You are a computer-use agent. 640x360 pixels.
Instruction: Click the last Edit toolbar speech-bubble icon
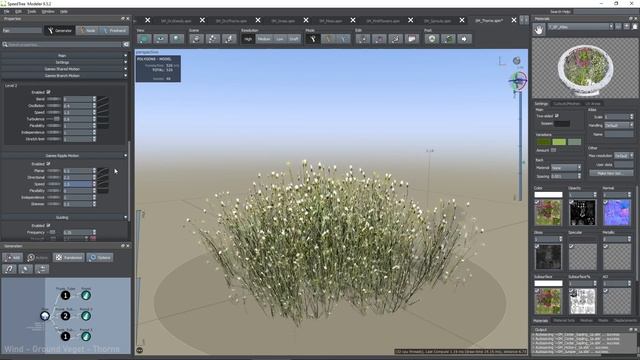coord(412,39)
